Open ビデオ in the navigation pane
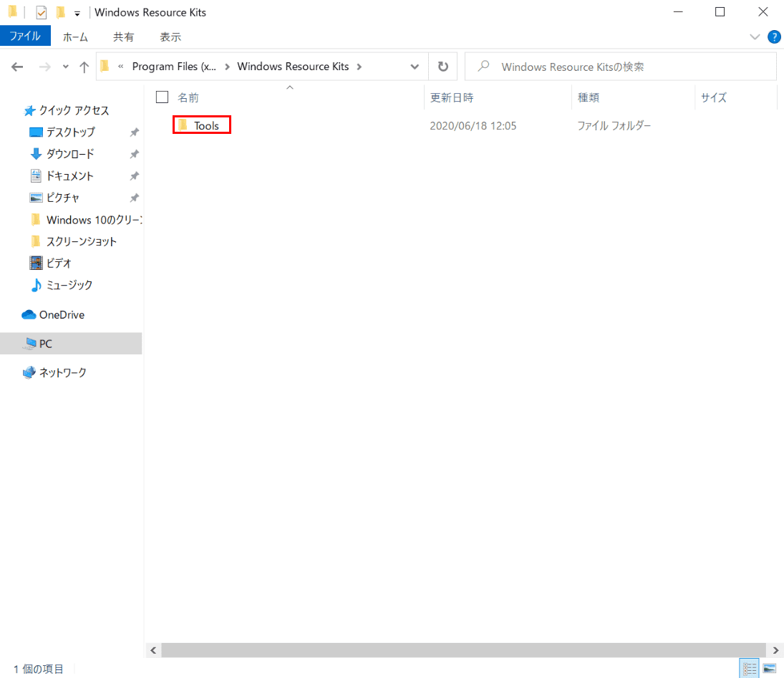 59,263
